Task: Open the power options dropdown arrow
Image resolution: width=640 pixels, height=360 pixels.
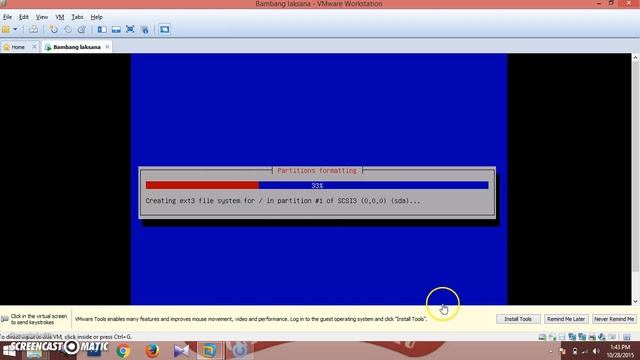Action: click(x=15, y=29)
